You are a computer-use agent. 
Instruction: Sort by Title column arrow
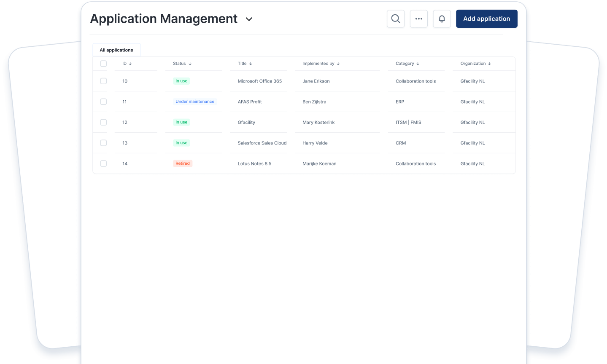(x=251, y=64)
